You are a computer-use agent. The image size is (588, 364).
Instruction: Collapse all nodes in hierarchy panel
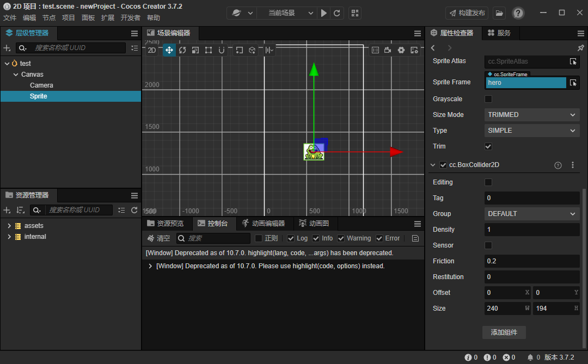(x=134, y=48)
